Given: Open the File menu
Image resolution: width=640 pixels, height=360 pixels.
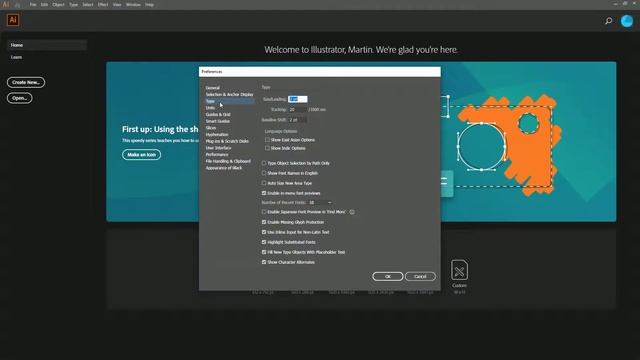Looking at the screenshot, I should coord(33,4).
